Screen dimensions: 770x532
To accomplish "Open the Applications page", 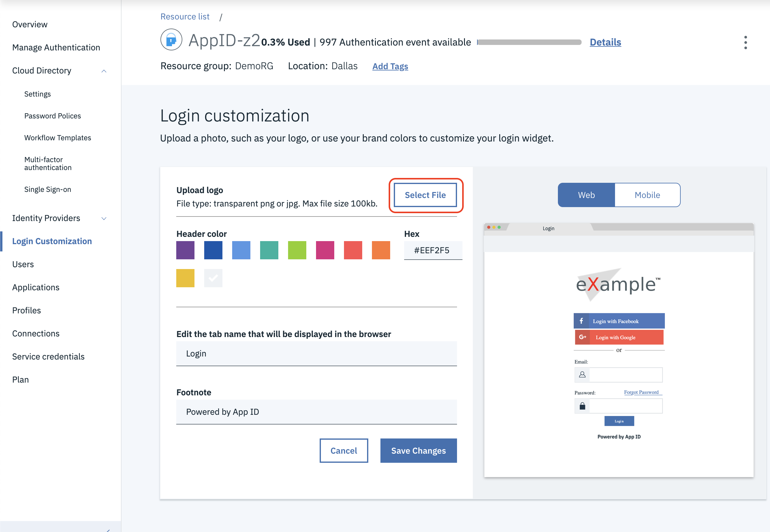I will [x=36, y=287].
